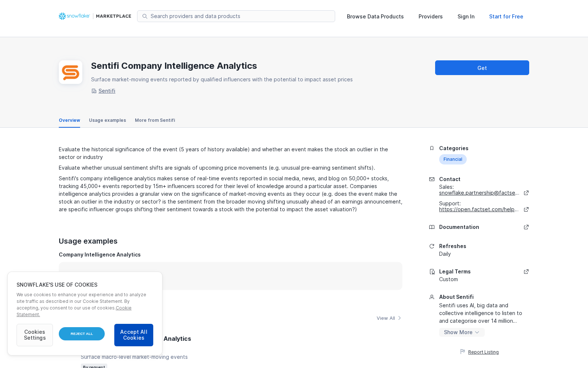Switch to the Usage examples tab
Screen dimensions: 588x368
click(107, 120)
